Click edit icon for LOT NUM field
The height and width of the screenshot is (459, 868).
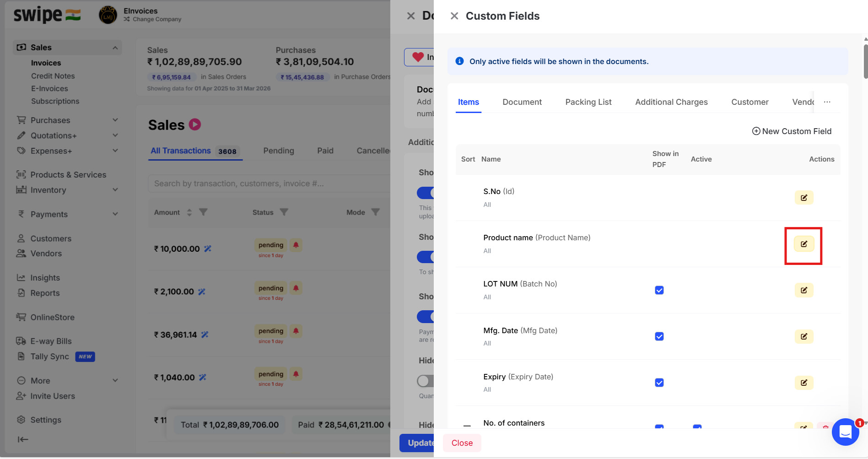803,290
